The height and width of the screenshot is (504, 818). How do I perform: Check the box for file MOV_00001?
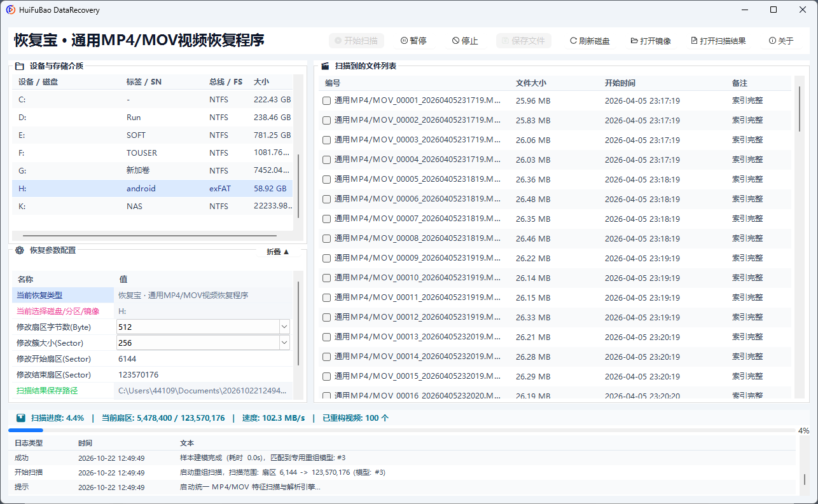tap(326, 100)
